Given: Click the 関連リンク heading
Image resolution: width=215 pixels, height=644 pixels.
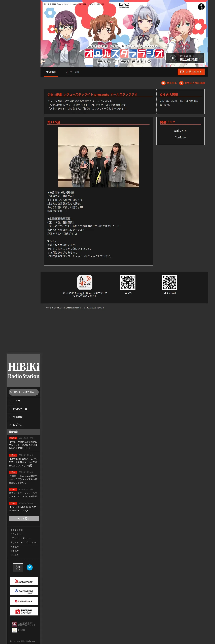Looking at the screenshot, I should pos(167,122).
